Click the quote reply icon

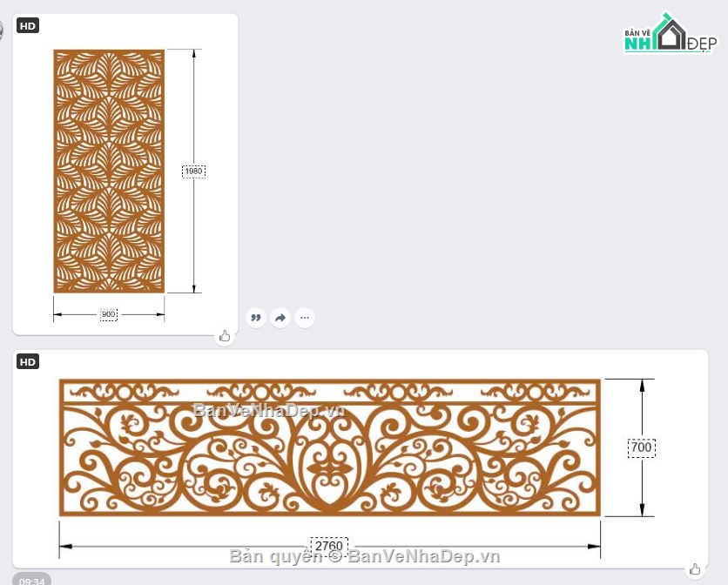point(256,318)
